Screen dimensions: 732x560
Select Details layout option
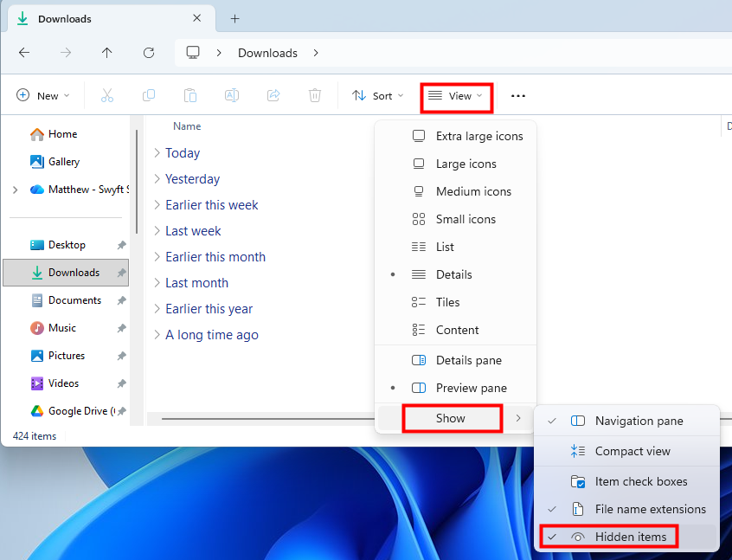(x=455, y=274)
